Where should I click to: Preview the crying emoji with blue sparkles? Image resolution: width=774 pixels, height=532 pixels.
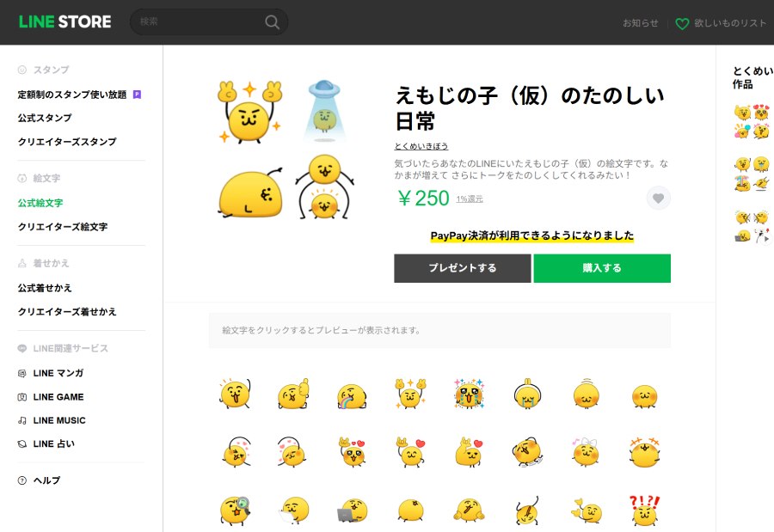[469, 394]
